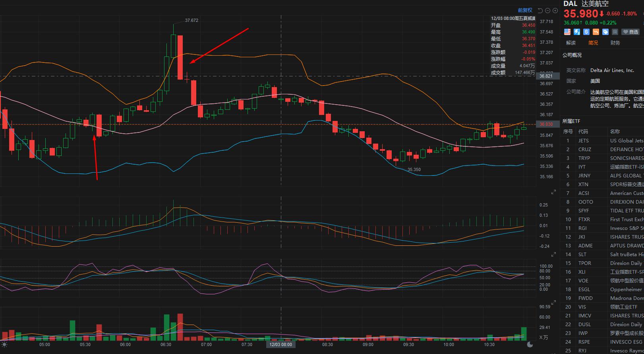Select the TRYP ETF entry
Viewport: 644px width, 354px height.
pyautogui.click(x=602, y=158)
